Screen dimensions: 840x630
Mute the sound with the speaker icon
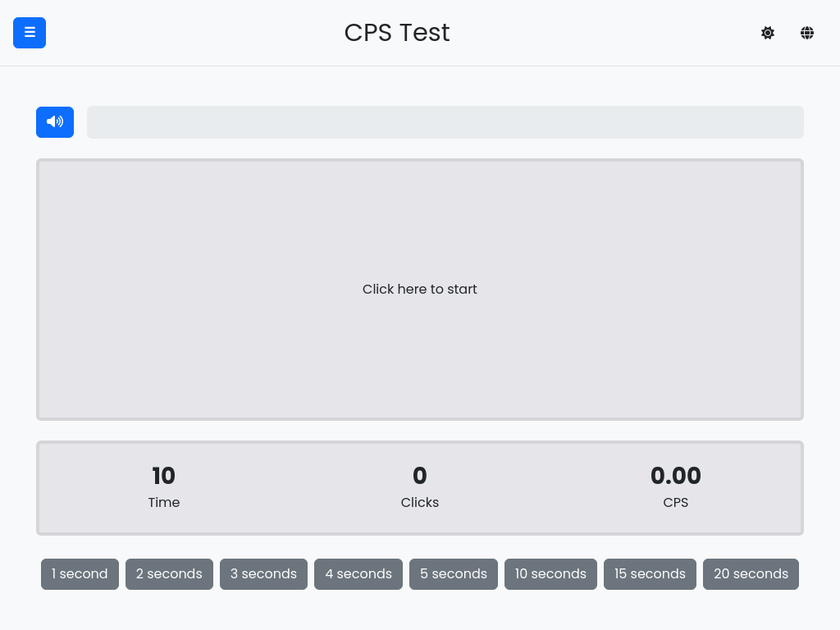pyautogui.click(x=55, y=121)
